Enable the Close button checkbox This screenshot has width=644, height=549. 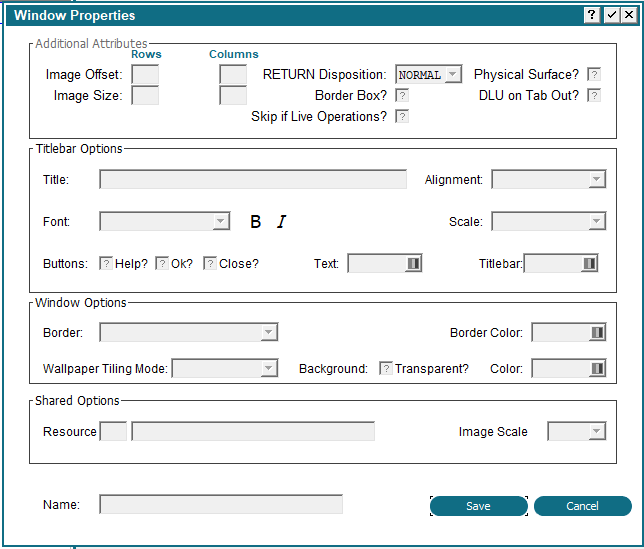tap(210, 263)
